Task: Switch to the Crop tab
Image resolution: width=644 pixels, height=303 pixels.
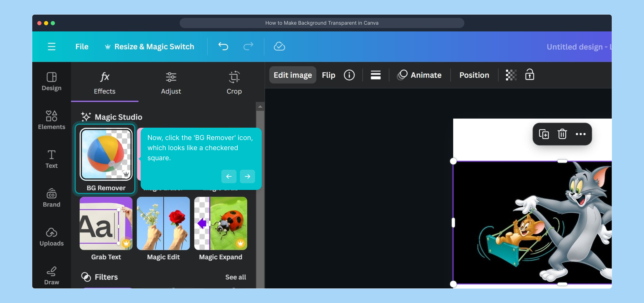Action: (234, 83)
